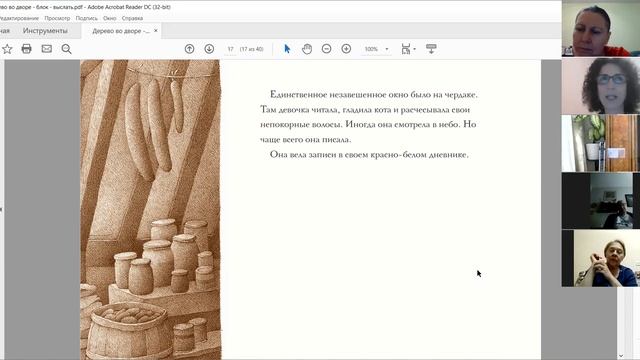The image size is (640, 360).
Task: Open the Редактирование menu
Action: click(19, 18)
